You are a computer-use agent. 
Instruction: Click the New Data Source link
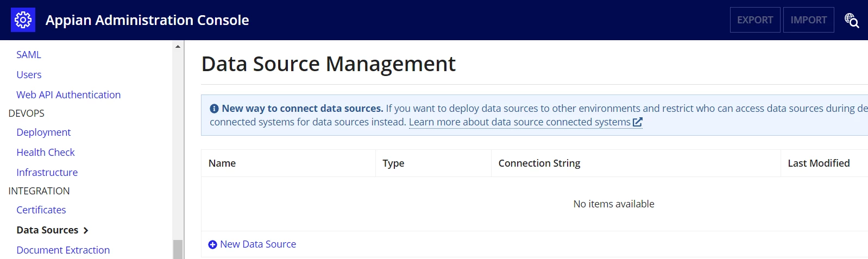click(x=258, y=244)
